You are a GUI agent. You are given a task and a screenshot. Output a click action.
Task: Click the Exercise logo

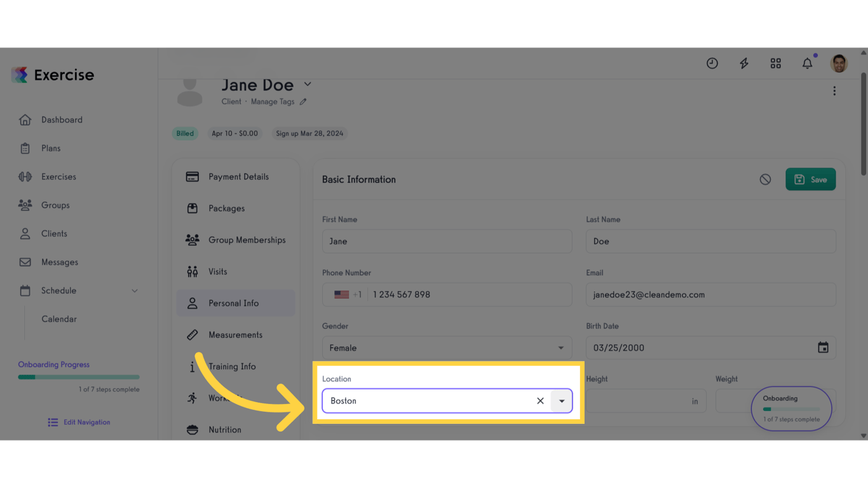pos(53,75)
